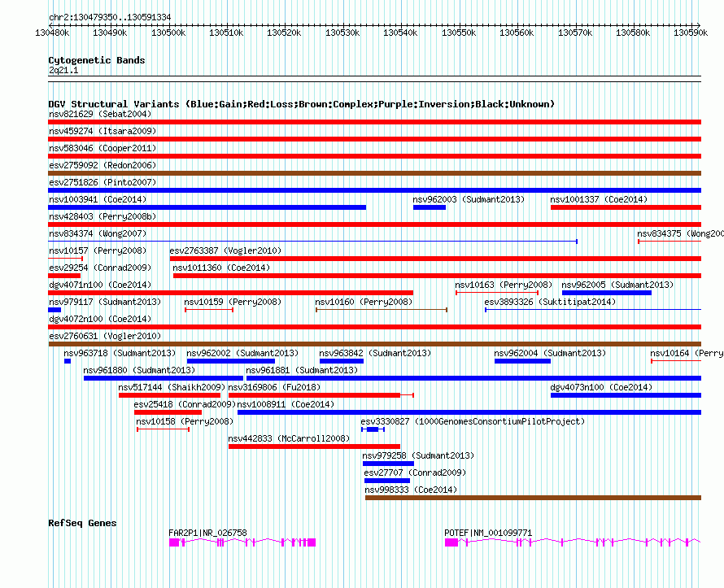724x588 pixels.
Task: Click the esv2759092 (Redon2006) complex variant label
Action: point(102,165)
